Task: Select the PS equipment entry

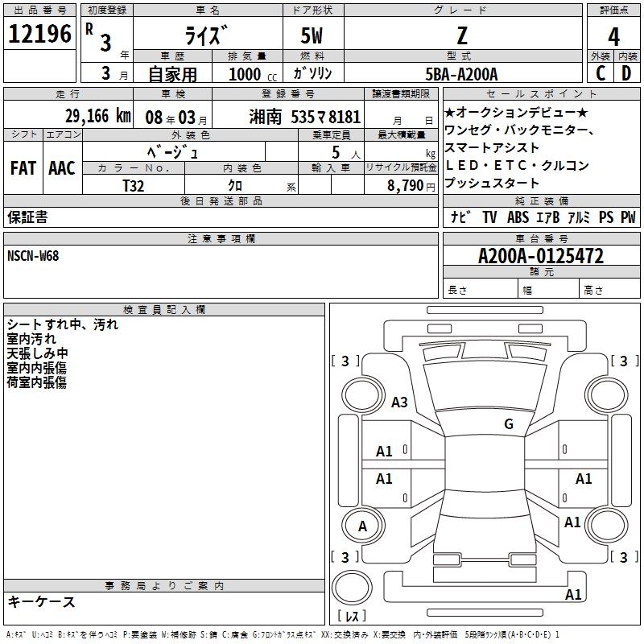Action: point(606,217)
